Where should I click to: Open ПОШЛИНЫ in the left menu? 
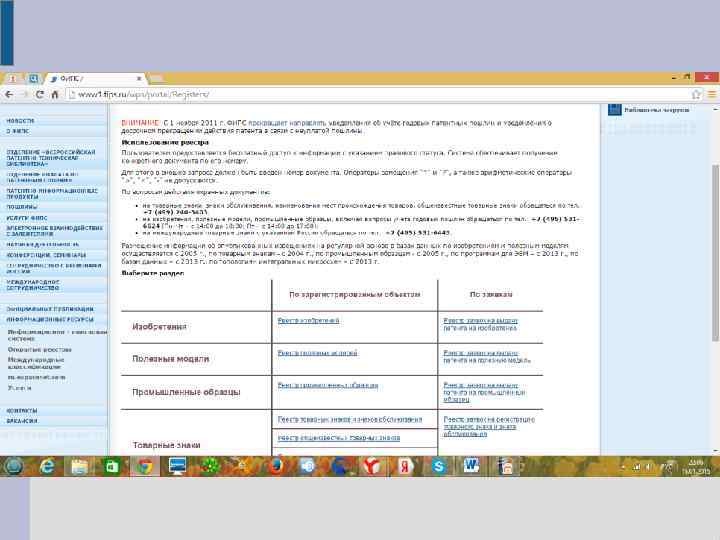click(22, 207)
